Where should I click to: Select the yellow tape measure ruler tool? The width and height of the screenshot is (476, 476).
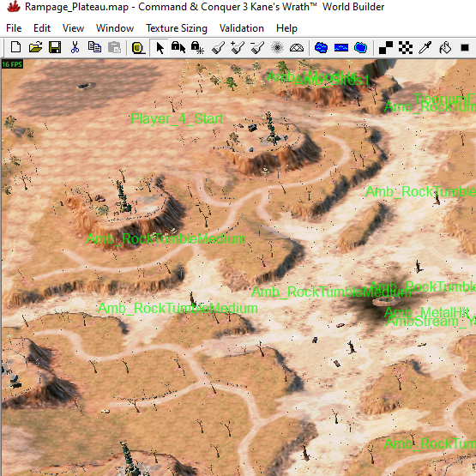(138, 48)
